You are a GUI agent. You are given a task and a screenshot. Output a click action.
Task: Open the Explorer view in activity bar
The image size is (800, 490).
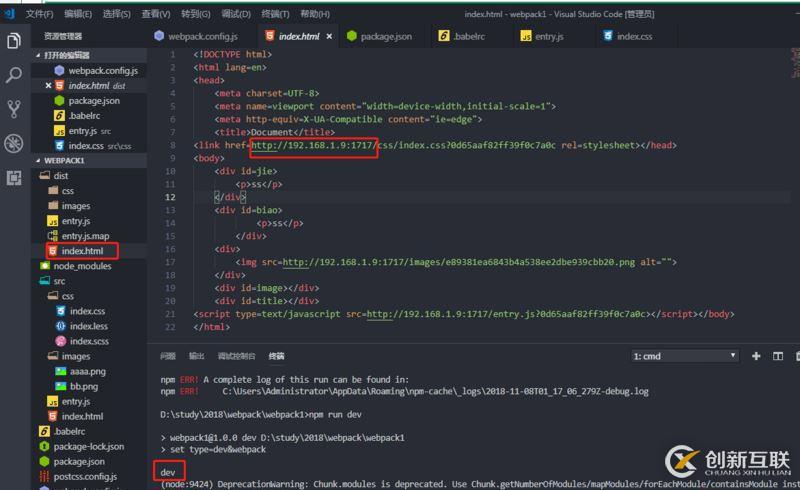coord(14,41)
